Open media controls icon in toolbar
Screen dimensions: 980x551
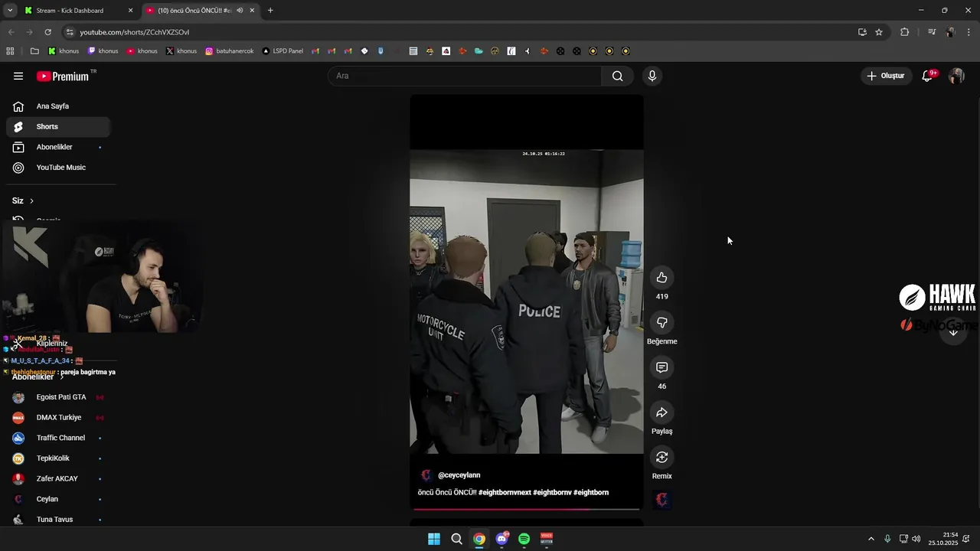pyautogui.click(x=932, y=32)
